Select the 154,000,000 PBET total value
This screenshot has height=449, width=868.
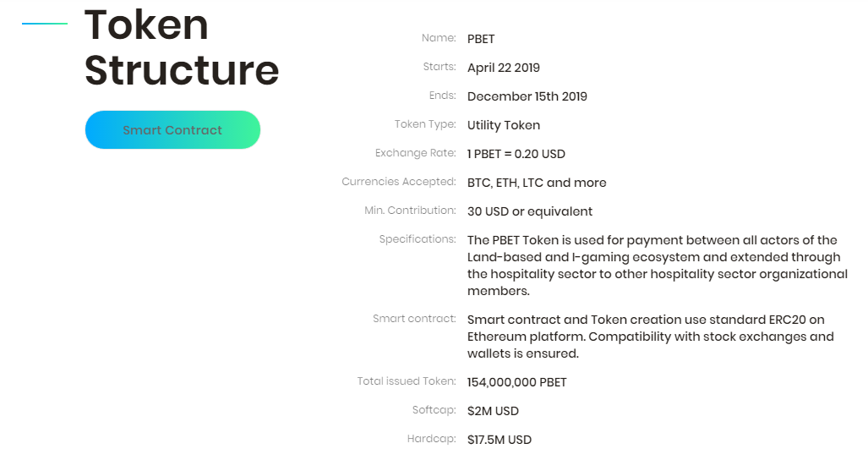tap(517, 382)
